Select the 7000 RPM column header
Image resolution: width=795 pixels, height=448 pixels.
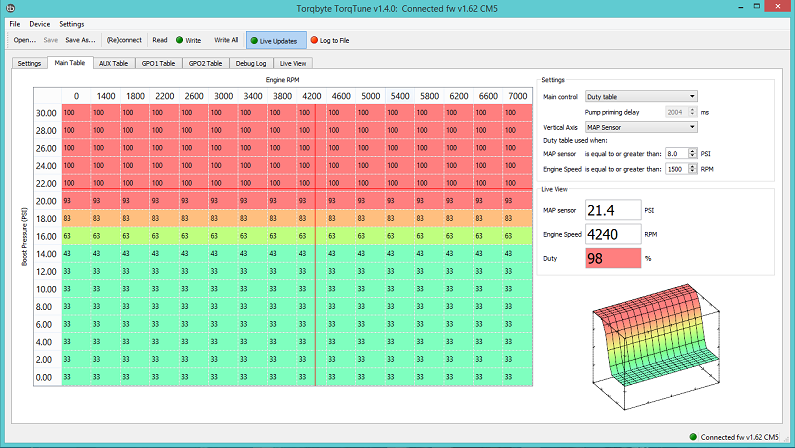(518, 96)
